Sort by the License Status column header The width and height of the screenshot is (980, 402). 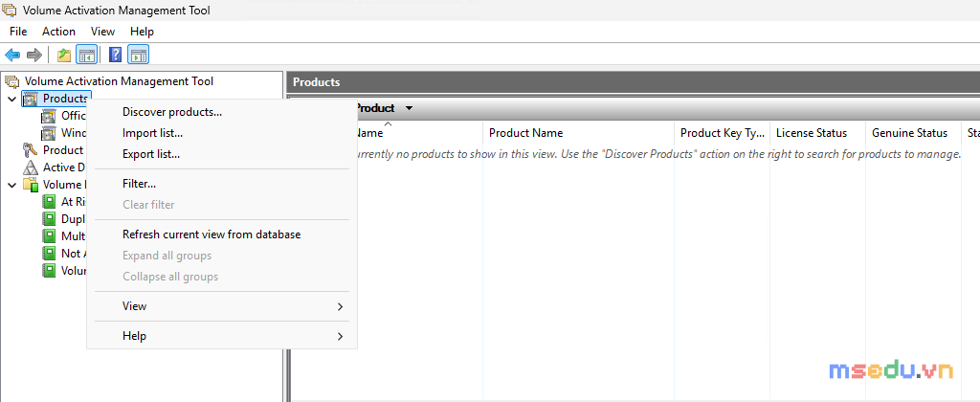point(817,133)
